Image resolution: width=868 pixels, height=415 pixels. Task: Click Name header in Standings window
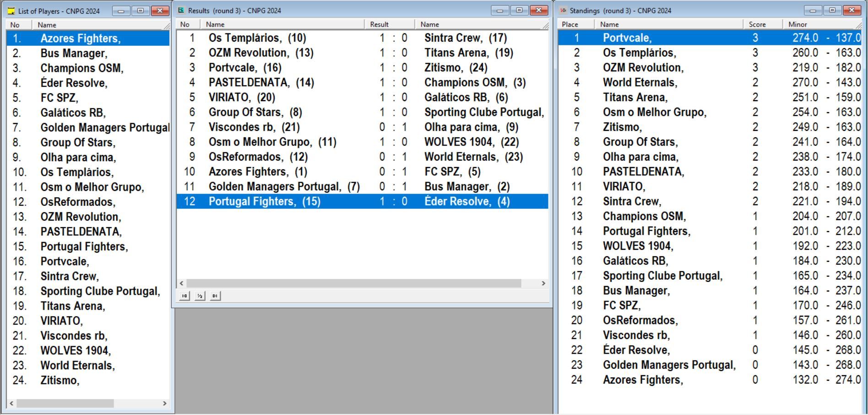tap(669, 24)
